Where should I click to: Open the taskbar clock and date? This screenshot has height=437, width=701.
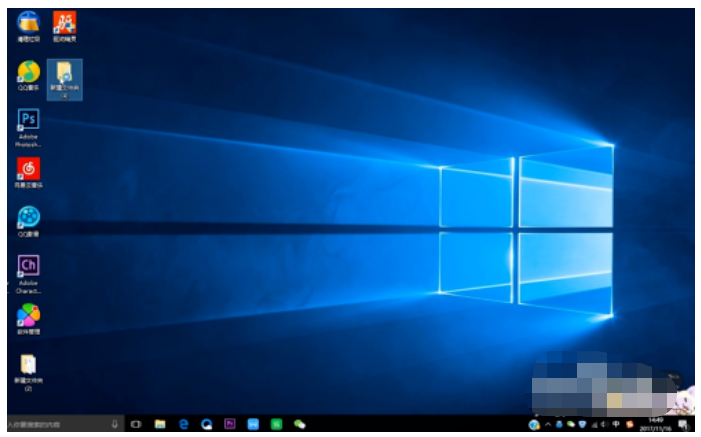656,425
